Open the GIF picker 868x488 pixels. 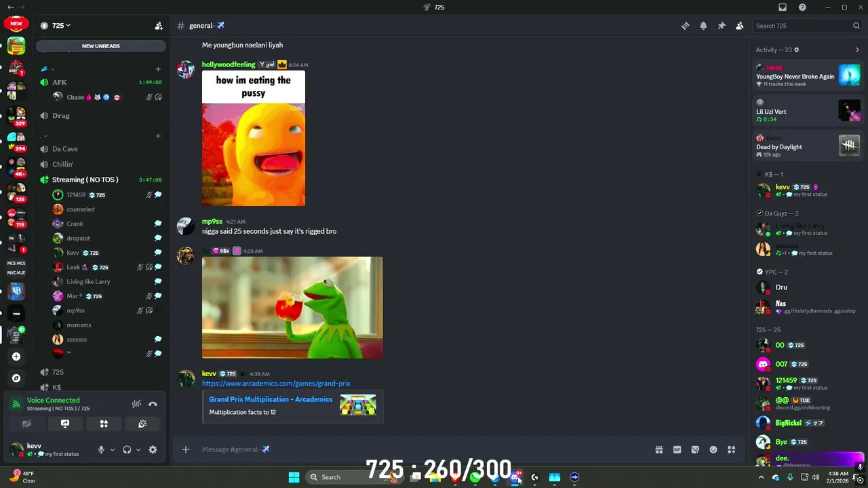pos(677,449)
